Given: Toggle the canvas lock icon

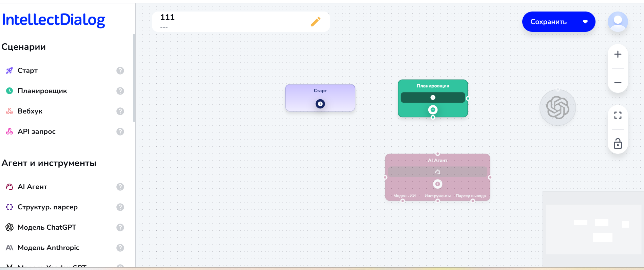Looking at the screenshot, I should click(618, 143).
